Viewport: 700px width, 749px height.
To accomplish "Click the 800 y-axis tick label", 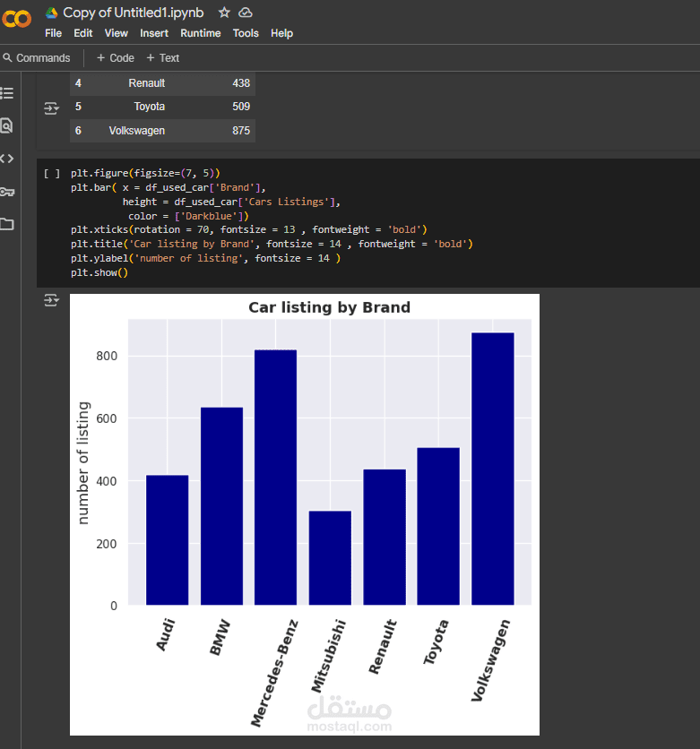I will (107, 356).
